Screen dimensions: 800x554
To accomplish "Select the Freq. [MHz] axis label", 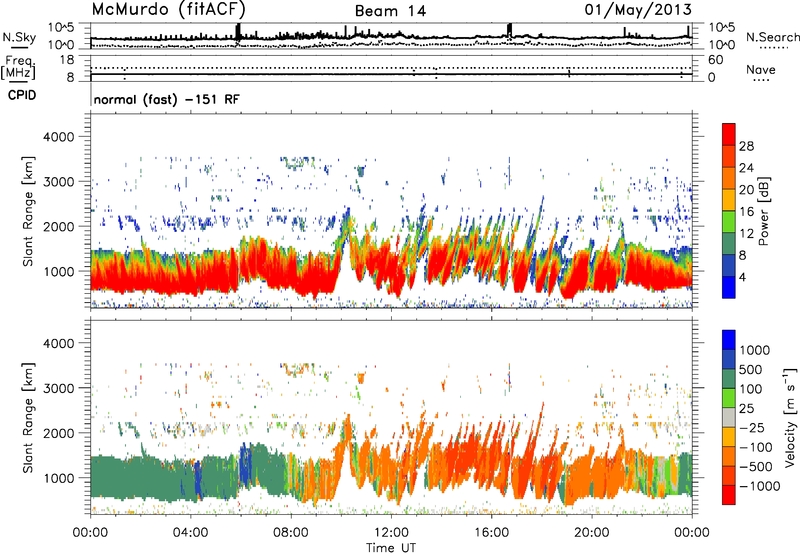I will pyautogui.click(x=18, y=67).
